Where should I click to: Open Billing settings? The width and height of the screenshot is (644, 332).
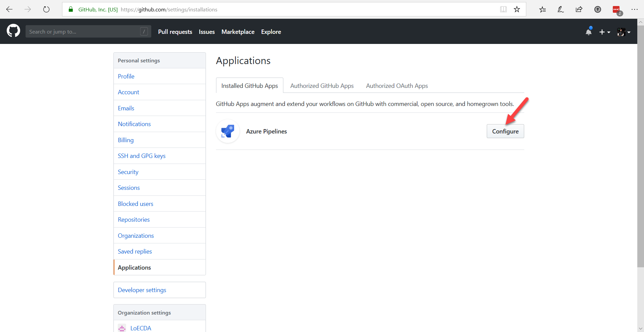click(160, 140)
